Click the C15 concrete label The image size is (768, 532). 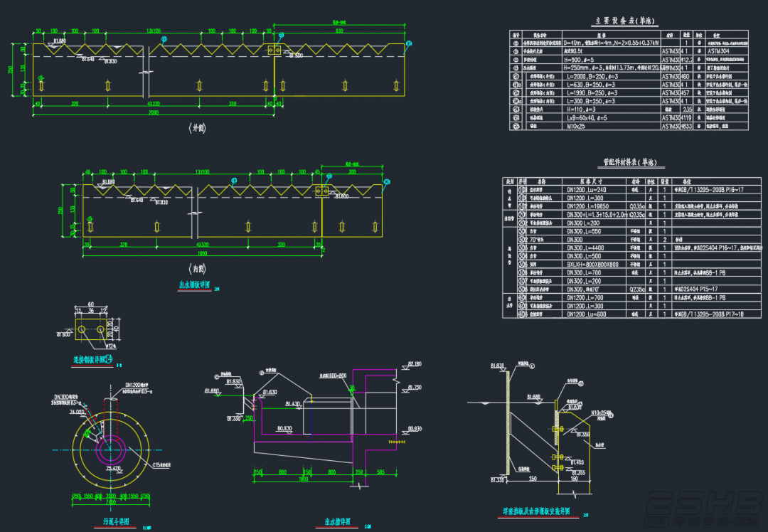[x=161, y=465]
